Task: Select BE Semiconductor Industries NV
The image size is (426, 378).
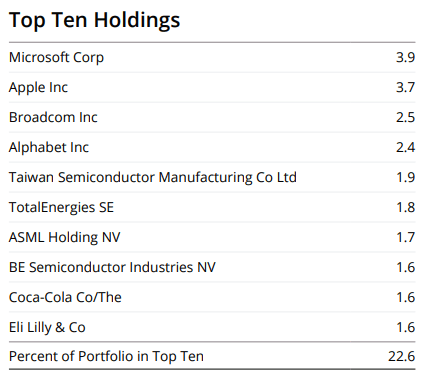Action: (x=112, y=267)
